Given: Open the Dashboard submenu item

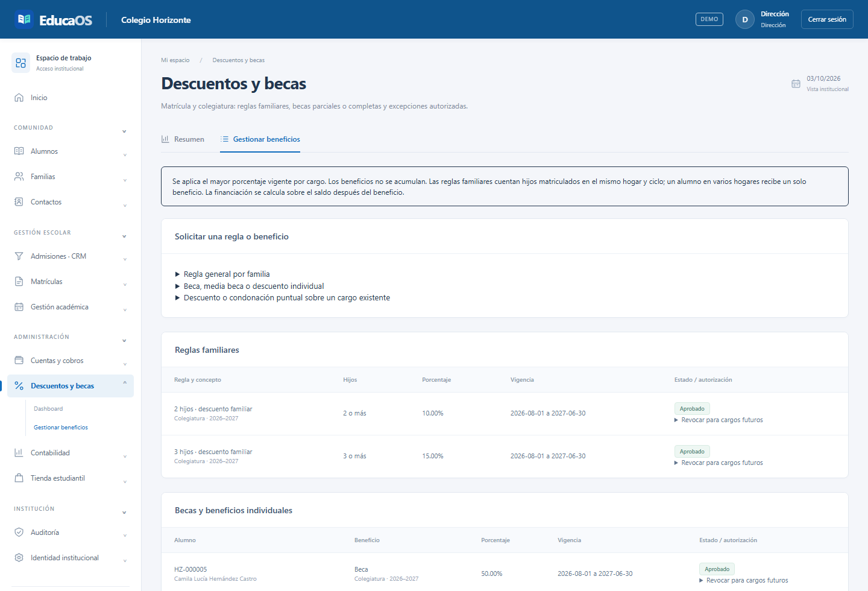Looking at the screenshot, I should 48,409.
